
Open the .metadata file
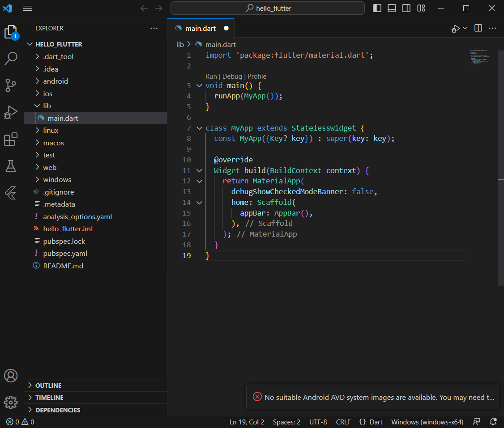click(95, 204)
